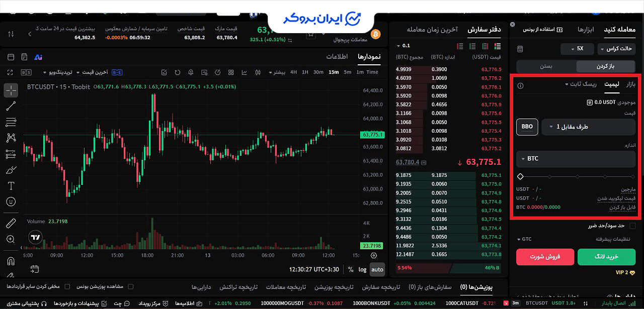This screenshot has width=644, height=309.
Task: Switch to the ابزارها tab
Action: click(x=586, y=30)
